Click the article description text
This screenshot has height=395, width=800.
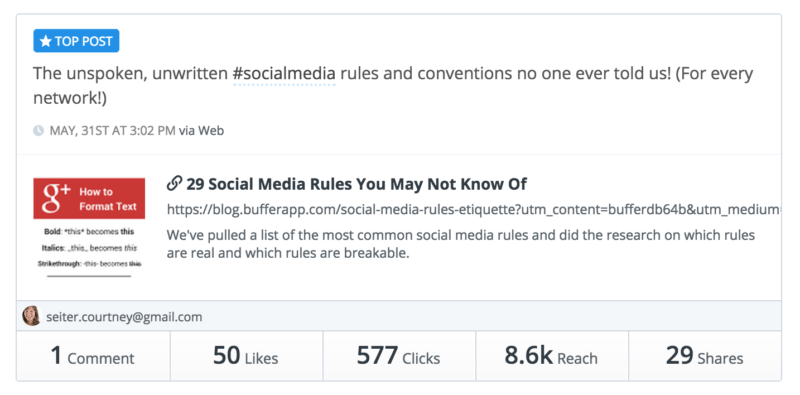[461, 244]
